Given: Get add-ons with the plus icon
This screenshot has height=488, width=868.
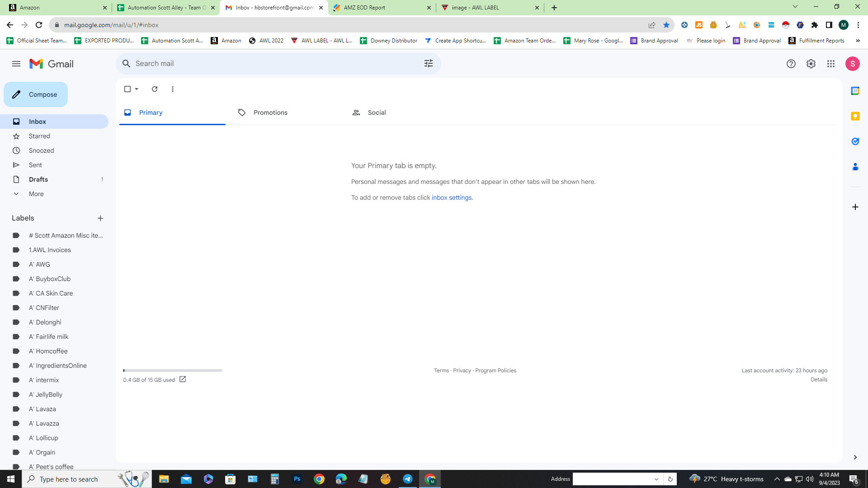Looking at the screenshot, I should coord(855,207).
